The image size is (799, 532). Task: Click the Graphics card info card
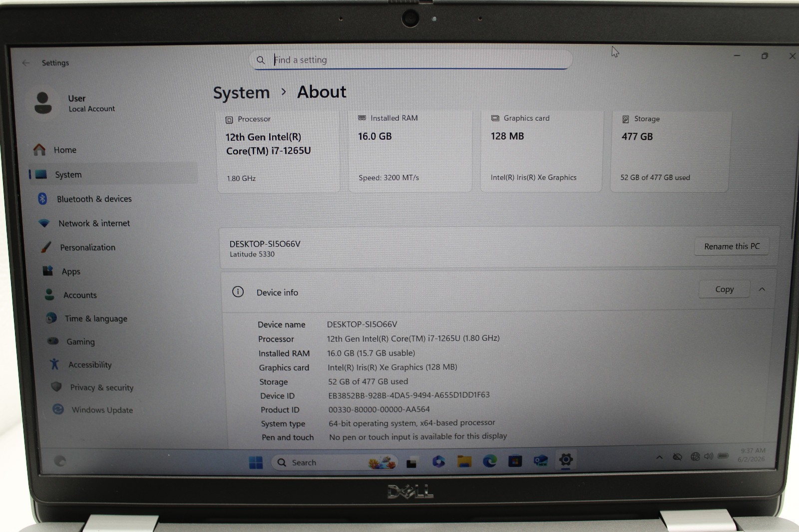(x=541, y=151)
